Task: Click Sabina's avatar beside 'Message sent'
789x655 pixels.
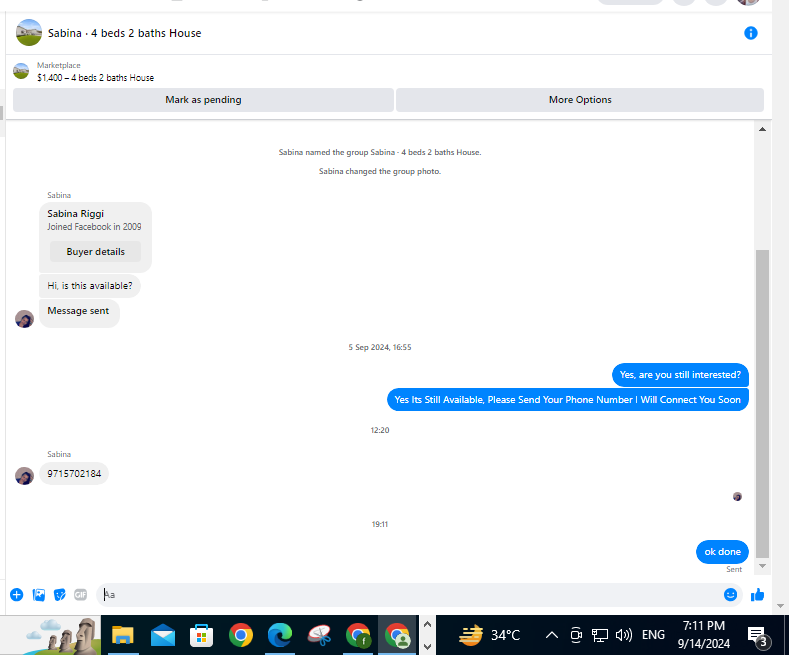Action: [24, 318]
